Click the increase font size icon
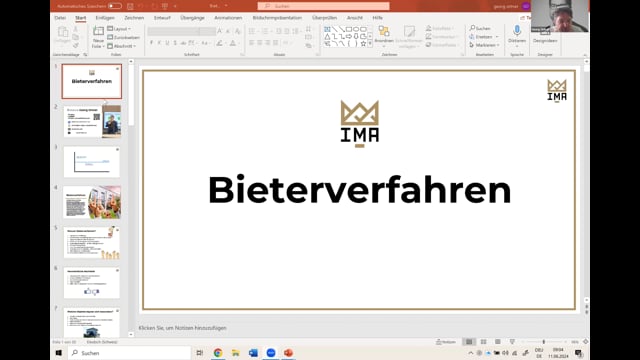This screenshot has width=640, height=360. [220, 31]
